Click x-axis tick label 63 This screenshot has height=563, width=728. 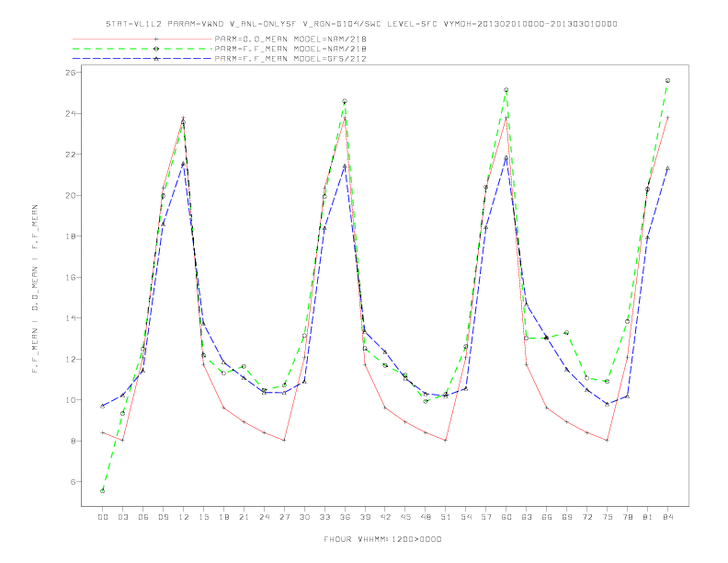tap(527, 517)
